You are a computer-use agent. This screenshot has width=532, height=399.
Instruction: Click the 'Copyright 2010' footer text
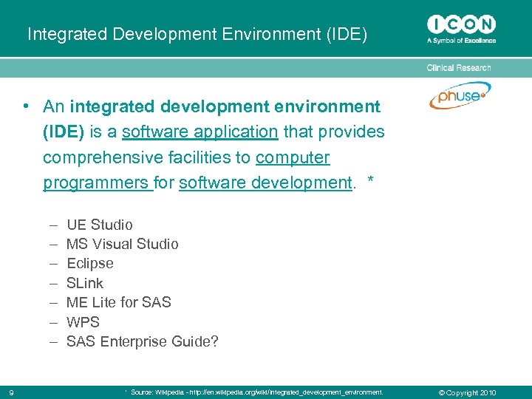click(x=467, y=393)
